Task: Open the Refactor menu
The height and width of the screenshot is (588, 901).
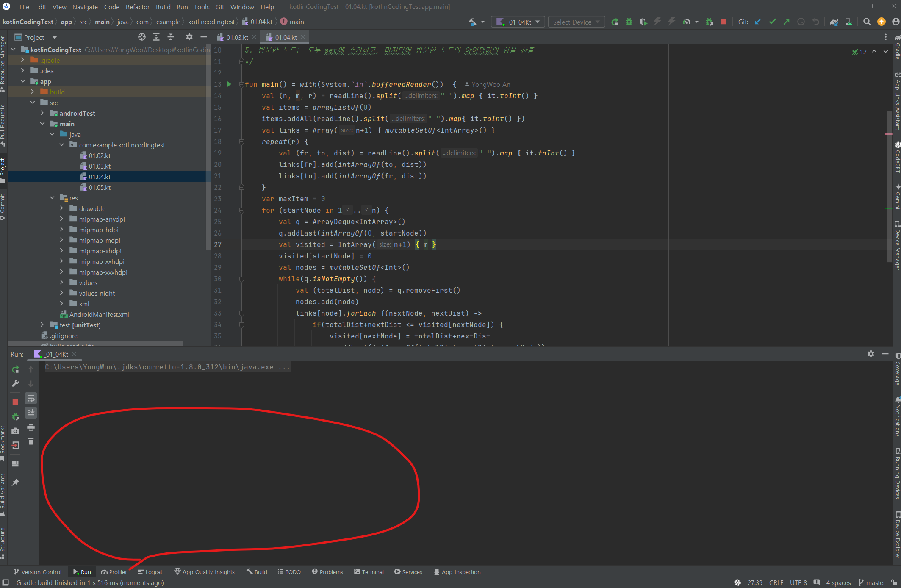Action: coord(138,7)
